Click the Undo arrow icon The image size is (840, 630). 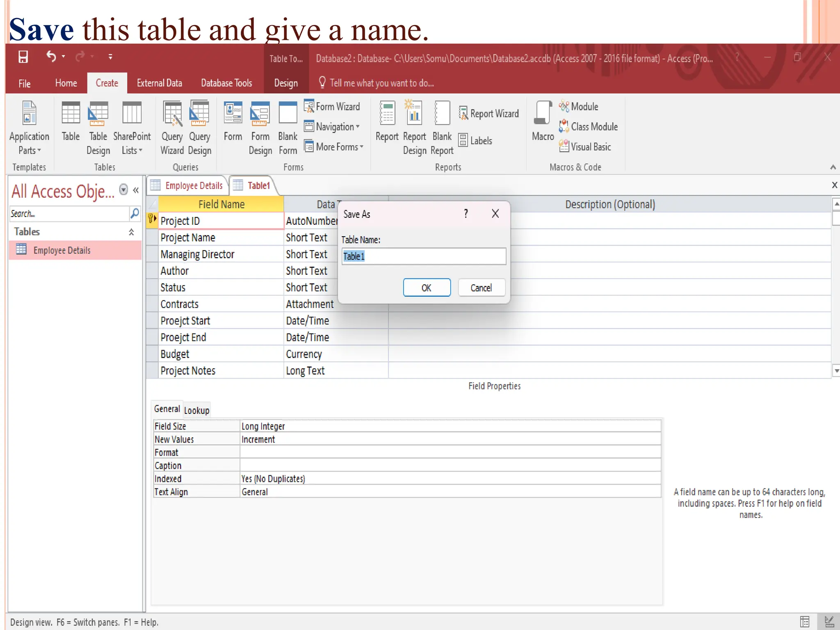pos(51,56)
